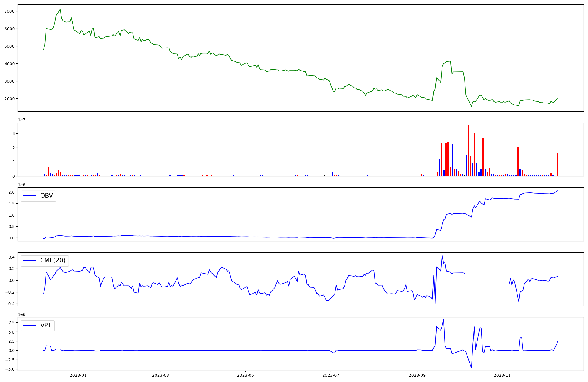The height and width of the screenshot is (382, 588).
Task: Click the 2023-09 x-axis date label
Action: pyautogui.click(x=417, y=375)
